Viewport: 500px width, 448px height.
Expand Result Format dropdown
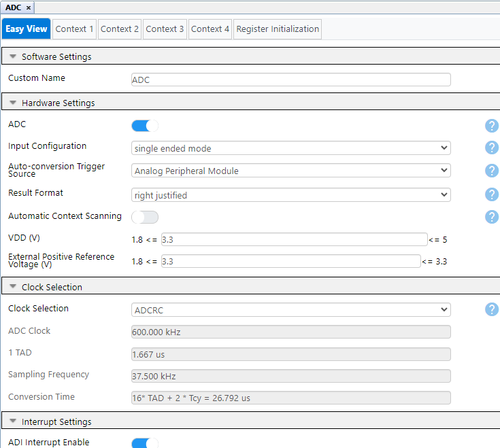tap(290, 195)
